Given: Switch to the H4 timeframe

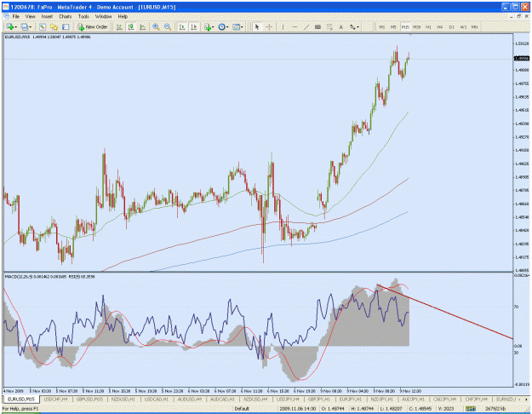Looking at the screenshot, I should (x=440, y=26).
